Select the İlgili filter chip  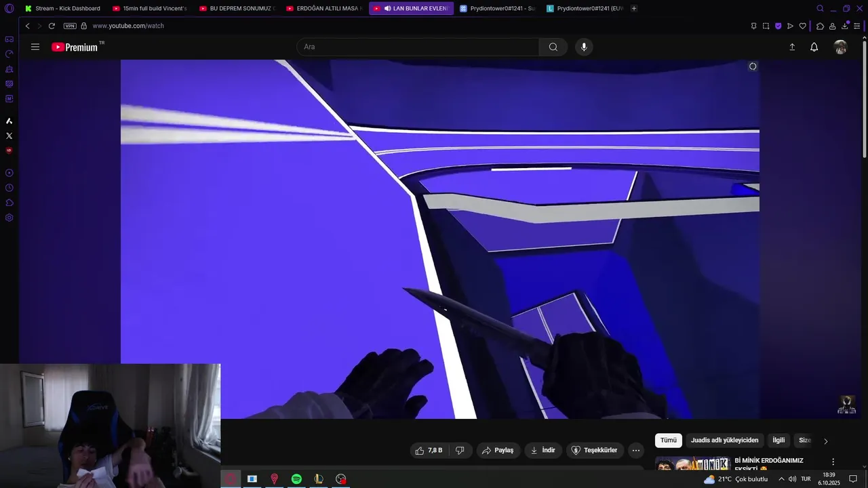tap(778, 441)
